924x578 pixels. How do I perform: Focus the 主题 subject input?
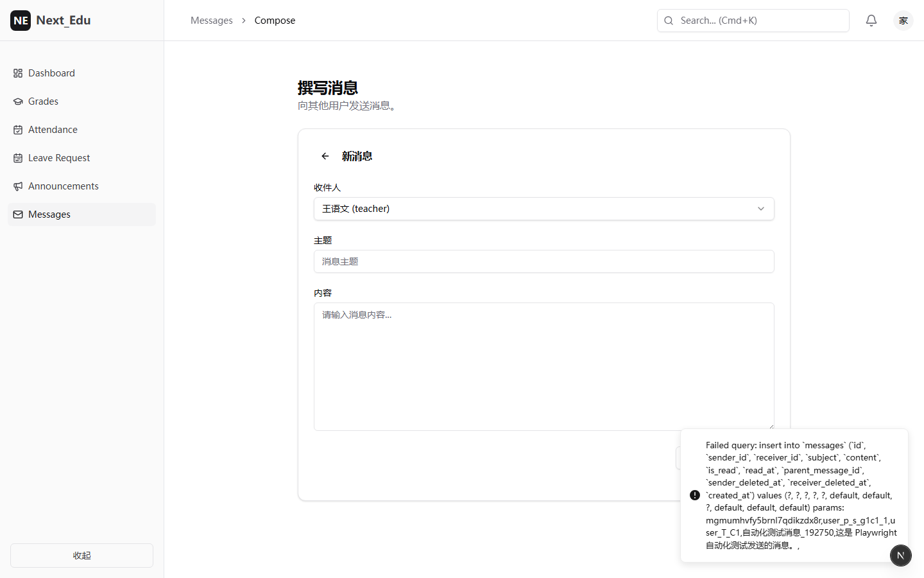(544, 261)
